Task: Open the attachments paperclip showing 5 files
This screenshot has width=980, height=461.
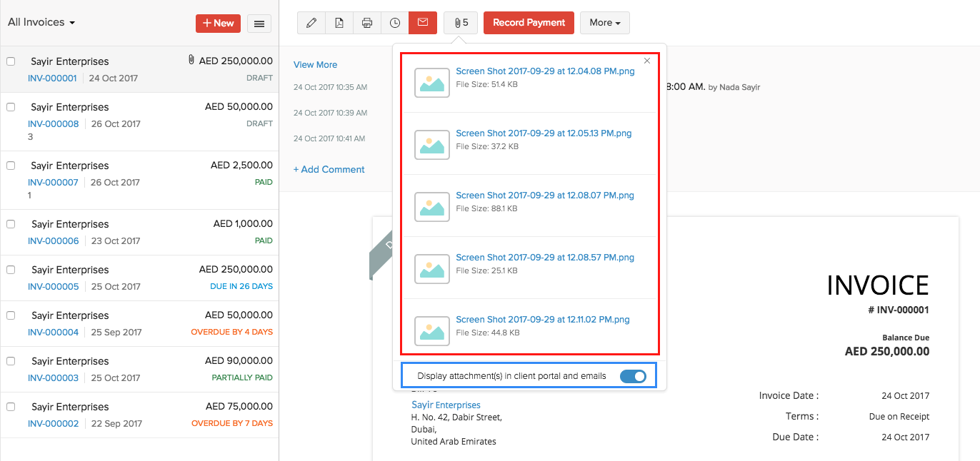Action: (460, 22)
